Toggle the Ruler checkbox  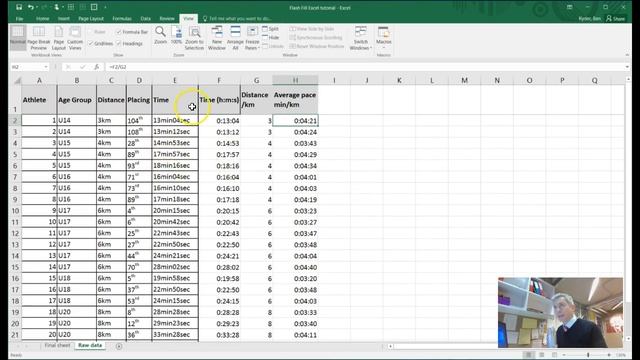click(x=97, y=32)
